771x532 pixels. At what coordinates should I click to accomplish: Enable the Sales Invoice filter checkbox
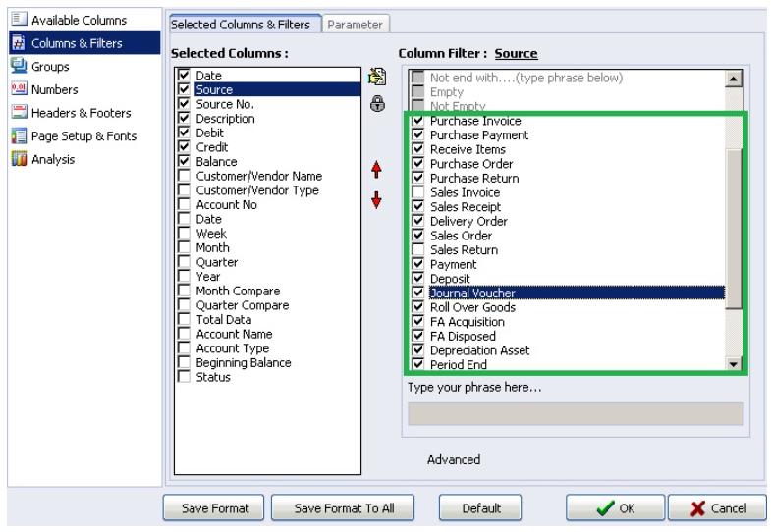(x=418, y=192)
